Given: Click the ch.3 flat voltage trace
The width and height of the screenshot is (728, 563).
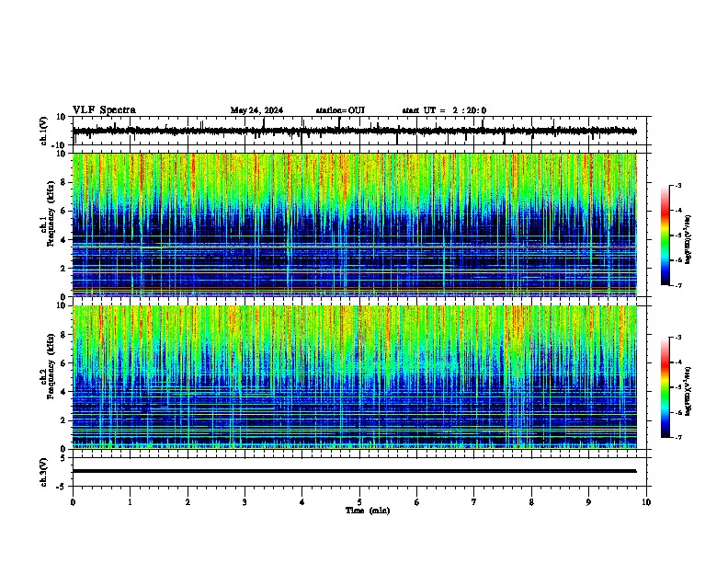Looking at the screenshot, I should (354, 471).
